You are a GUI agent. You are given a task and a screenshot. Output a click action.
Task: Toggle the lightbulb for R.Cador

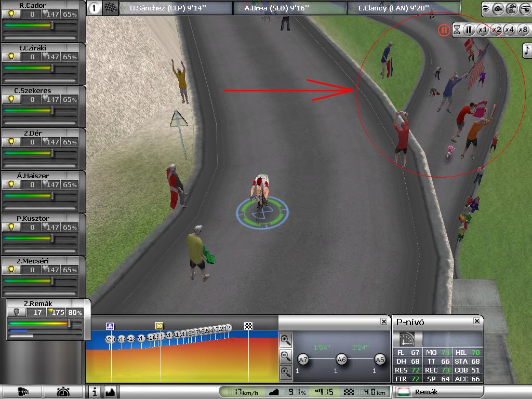coord(9,15)
